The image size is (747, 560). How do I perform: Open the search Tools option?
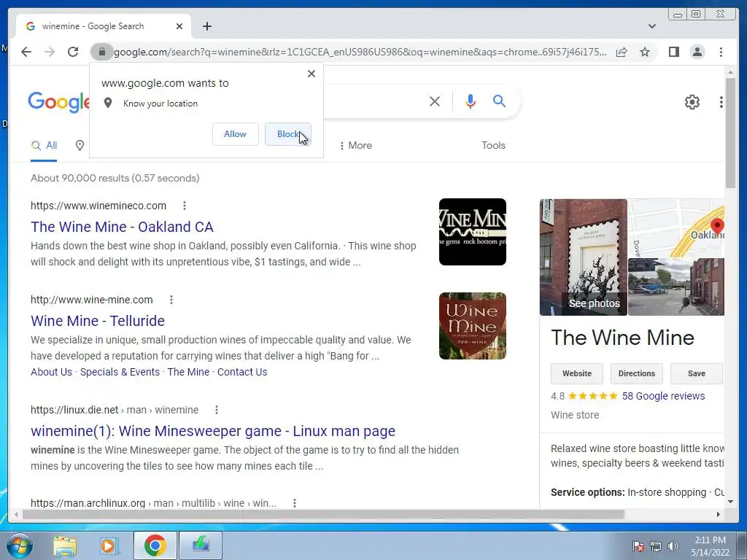[x=494, y=146]
